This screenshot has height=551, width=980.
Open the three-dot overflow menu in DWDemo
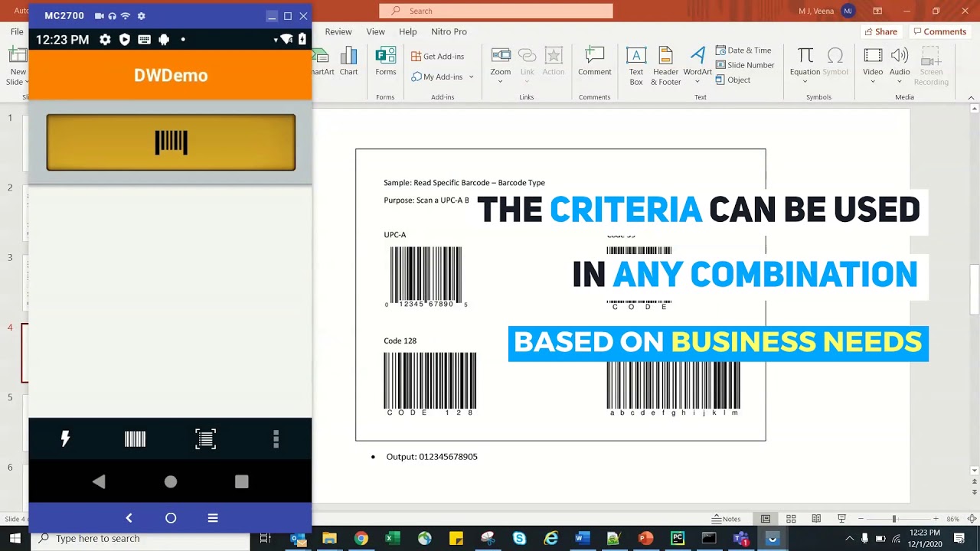click(x=276, y=439)
